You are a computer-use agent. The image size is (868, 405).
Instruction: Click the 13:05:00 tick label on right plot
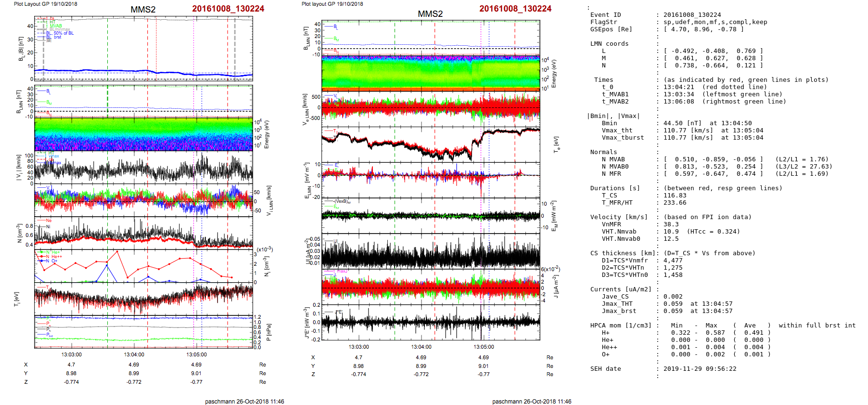[x=484, y=347]
